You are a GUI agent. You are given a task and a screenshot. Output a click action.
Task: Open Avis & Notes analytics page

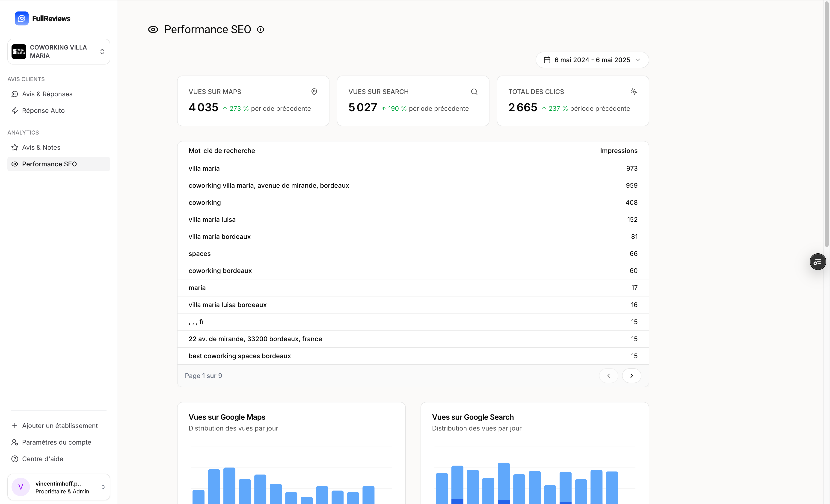coord(59,147)
